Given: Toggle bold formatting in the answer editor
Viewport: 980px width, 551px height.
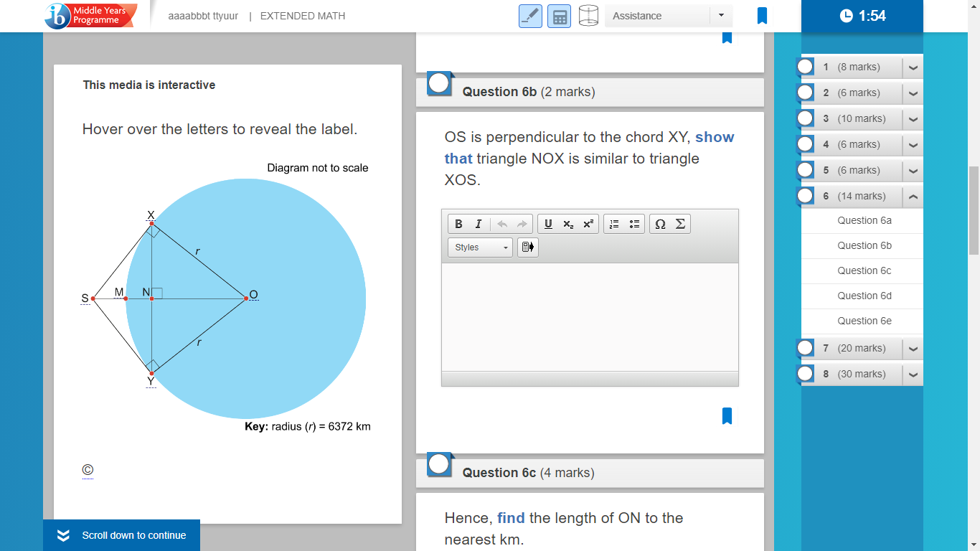Looking at the screenshot, I should coord(458,224).
